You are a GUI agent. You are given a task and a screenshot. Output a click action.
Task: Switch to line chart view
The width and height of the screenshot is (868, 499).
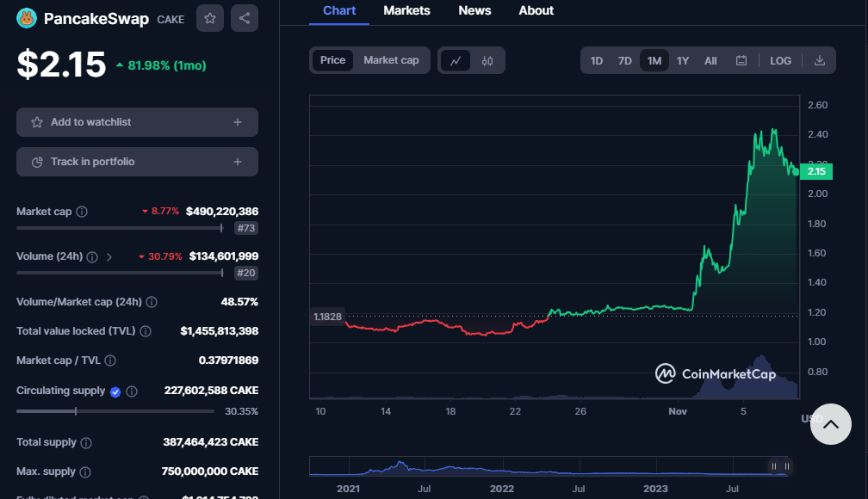coord(456,60)
